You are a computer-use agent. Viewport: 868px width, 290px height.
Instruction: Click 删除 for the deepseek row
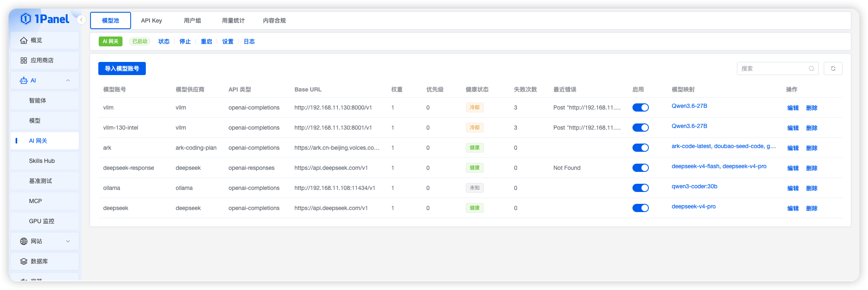click(x=812, y=208)
